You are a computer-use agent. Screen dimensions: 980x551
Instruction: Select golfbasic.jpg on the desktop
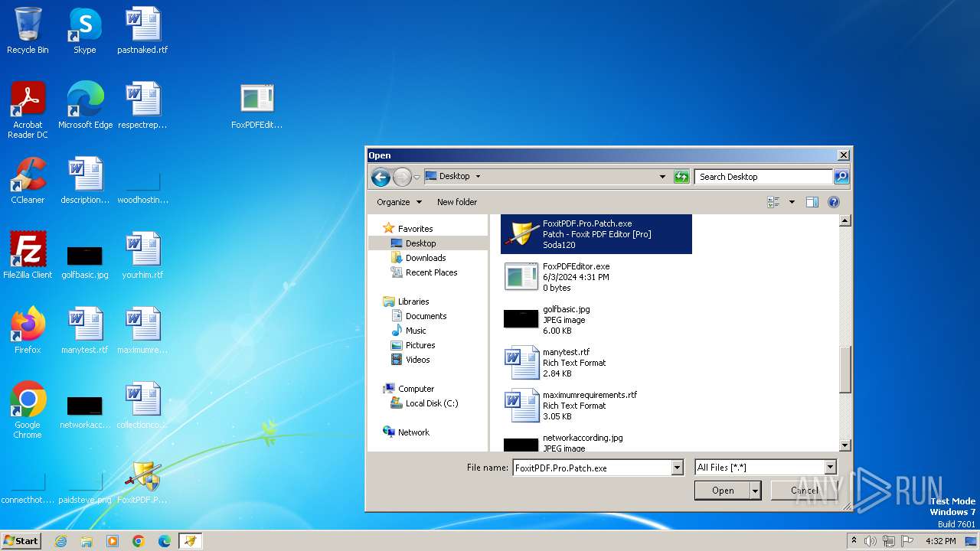(85, 260)
